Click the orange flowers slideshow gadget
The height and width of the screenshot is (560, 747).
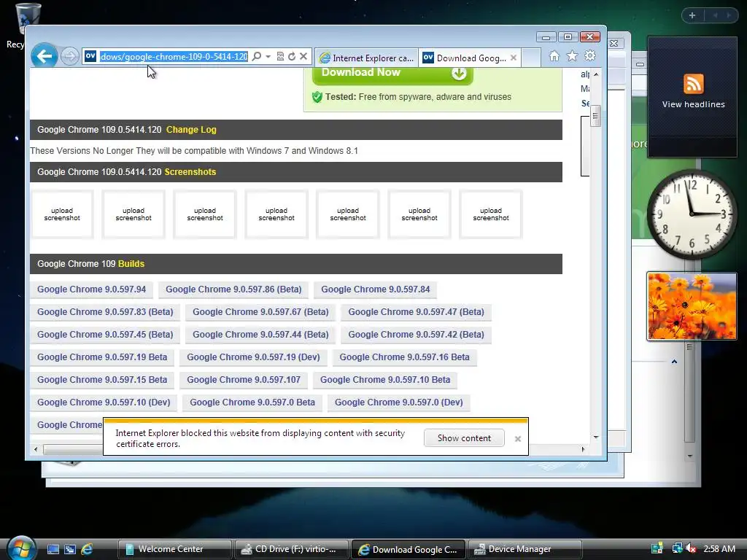pyautogui.click(x=692, y=306)
